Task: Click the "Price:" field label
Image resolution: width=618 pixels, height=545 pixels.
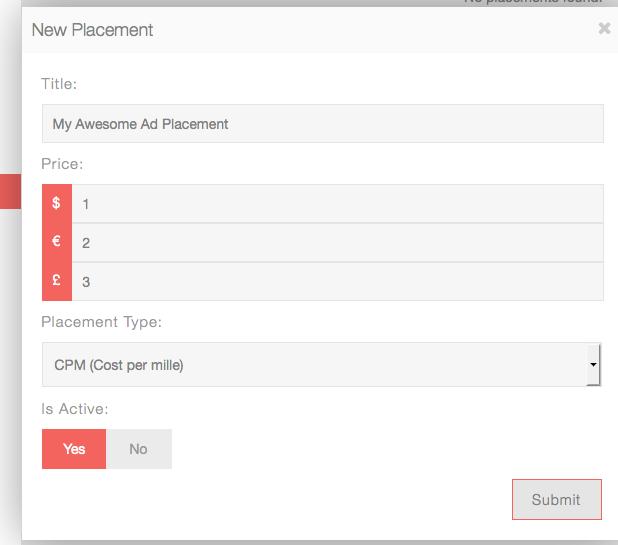Action: tap(62, 163)
